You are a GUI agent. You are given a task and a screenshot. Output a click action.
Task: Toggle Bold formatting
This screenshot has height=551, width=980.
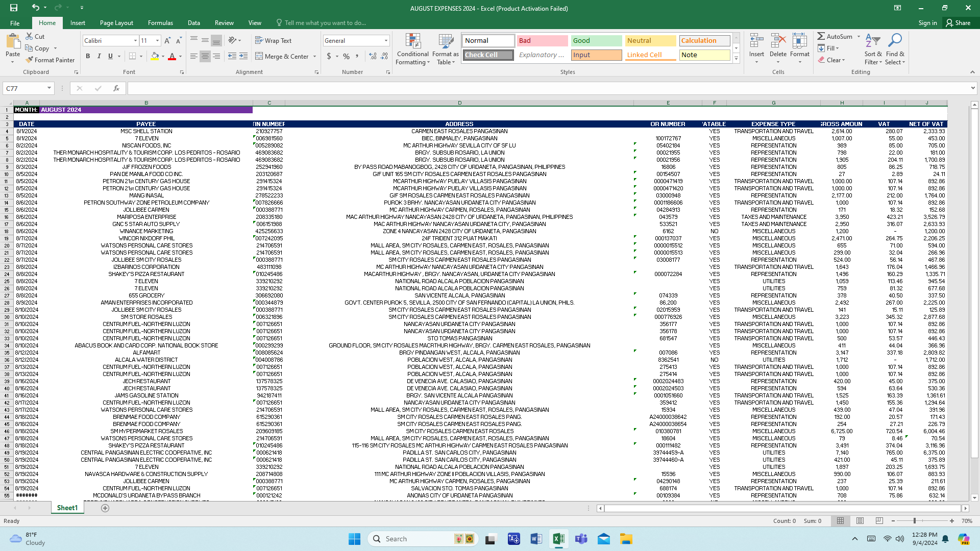[x=88, y=56]
